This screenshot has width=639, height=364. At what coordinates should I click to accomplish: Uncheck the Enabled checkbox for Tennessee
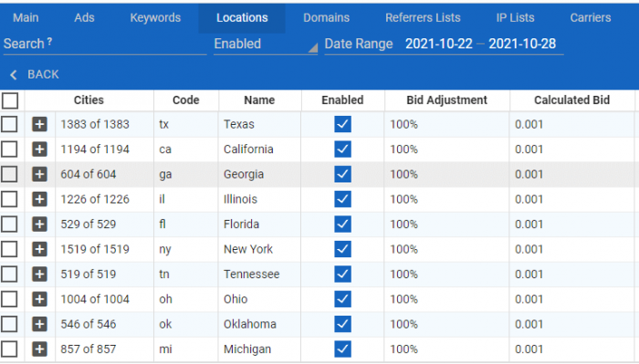[342, 274]
